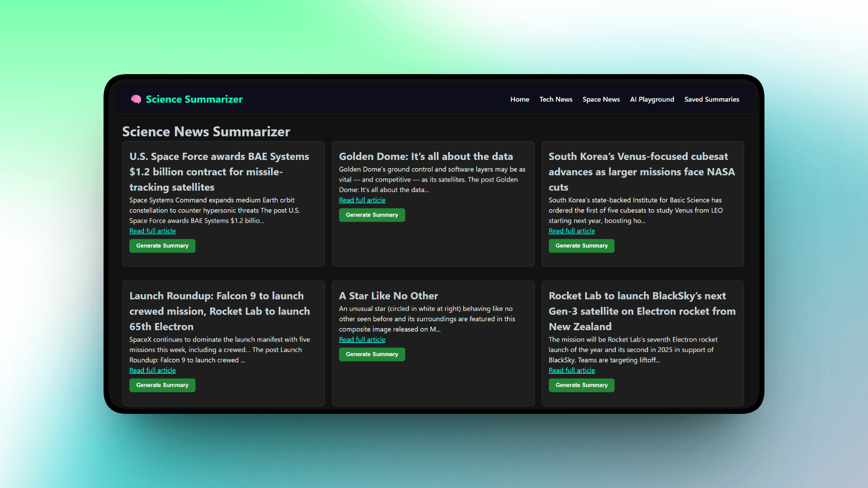Screen dimensions: 868x488
Task: Read full article on Launch Roundup
Action: (152, 371)
